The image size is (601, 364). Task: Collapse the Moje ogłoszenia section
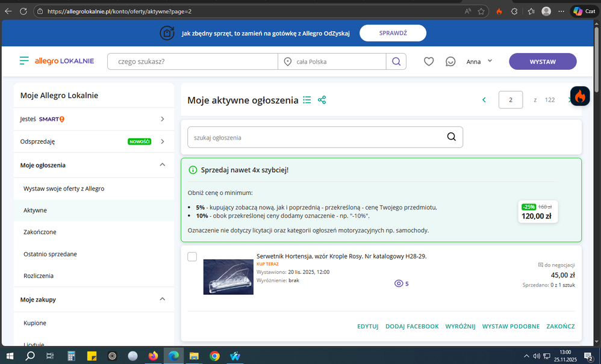coord(162,165)
